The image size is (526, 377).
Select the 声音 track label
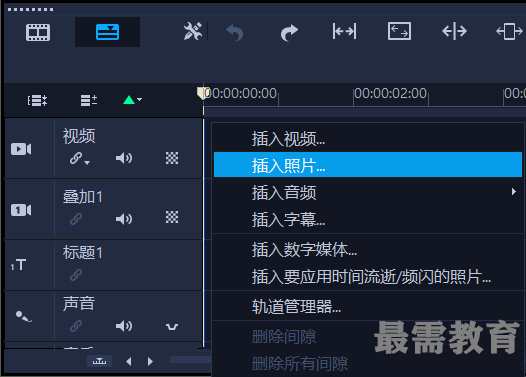pyautogui.click(x=79, y=303)
